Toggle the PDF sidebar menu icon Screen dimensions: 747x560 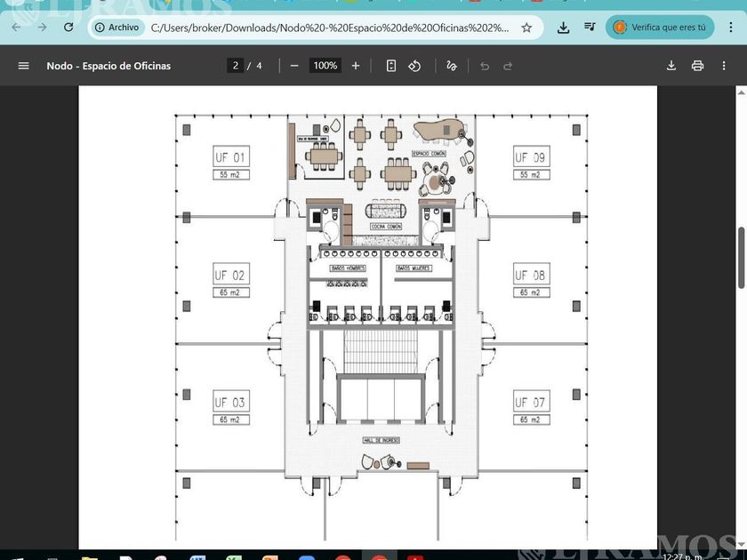coord(24,66)
